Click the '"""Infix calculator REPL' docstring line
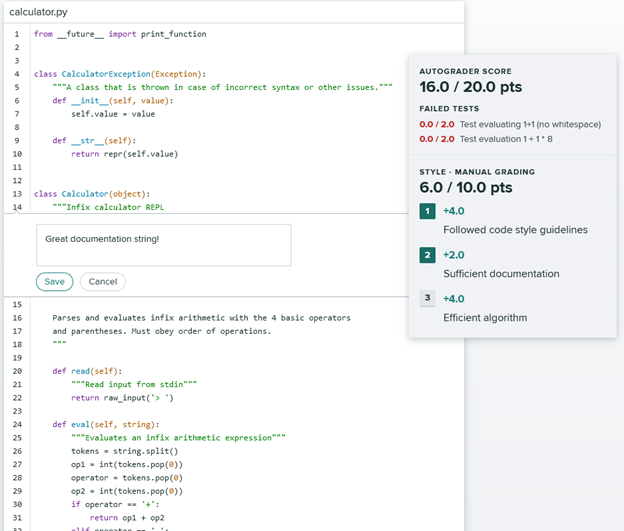Viewport: 624px width, 531px height. coord(108,207)
